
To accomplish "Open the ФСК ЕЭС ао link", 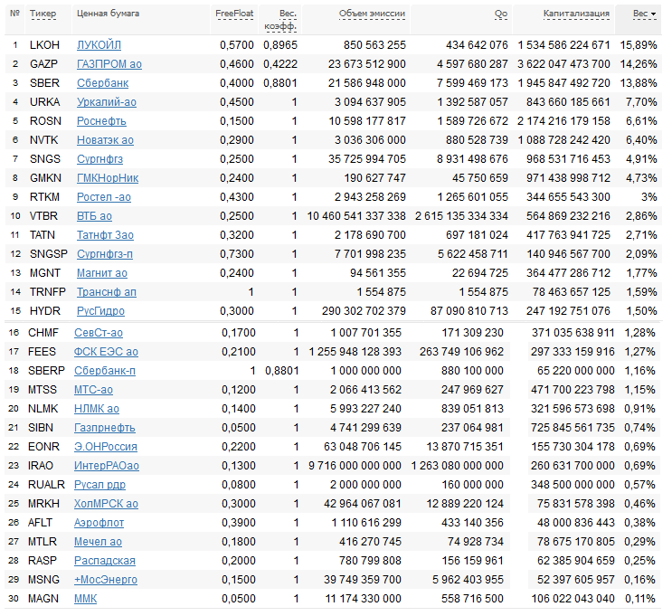I will pyautogui.click(x=106, y=352).
